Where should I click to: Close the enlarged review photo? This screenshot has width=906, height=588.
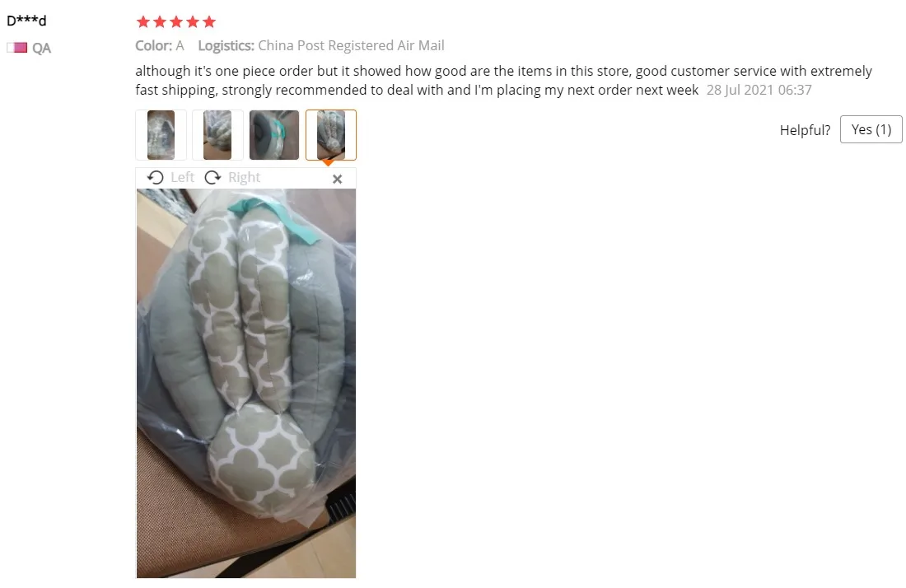click(x=338, y=179)
